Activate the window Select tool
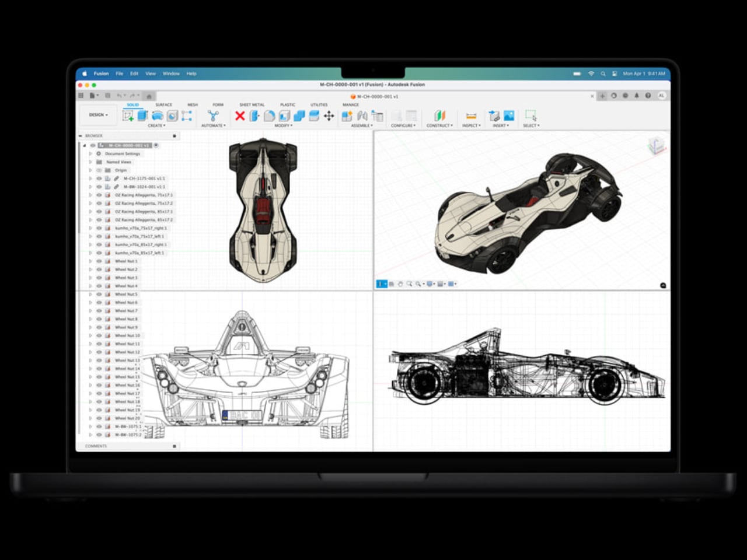 point(530,116)
